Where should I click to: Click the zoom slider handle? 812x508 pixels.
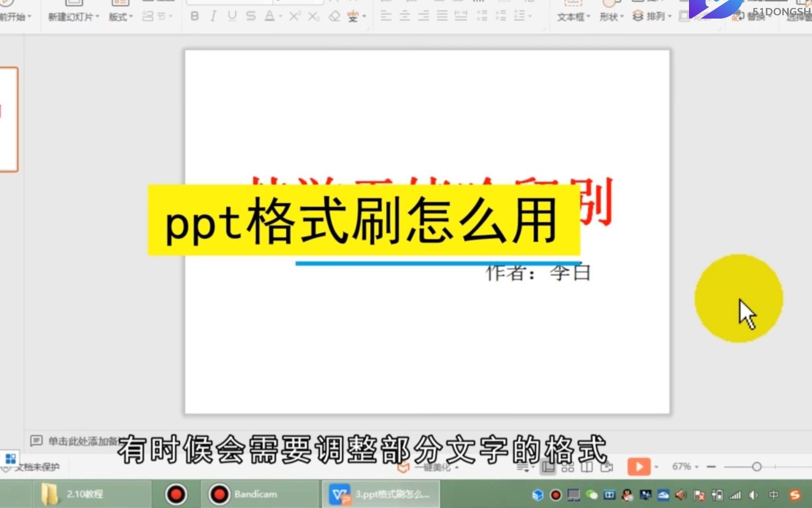(756, 467)
